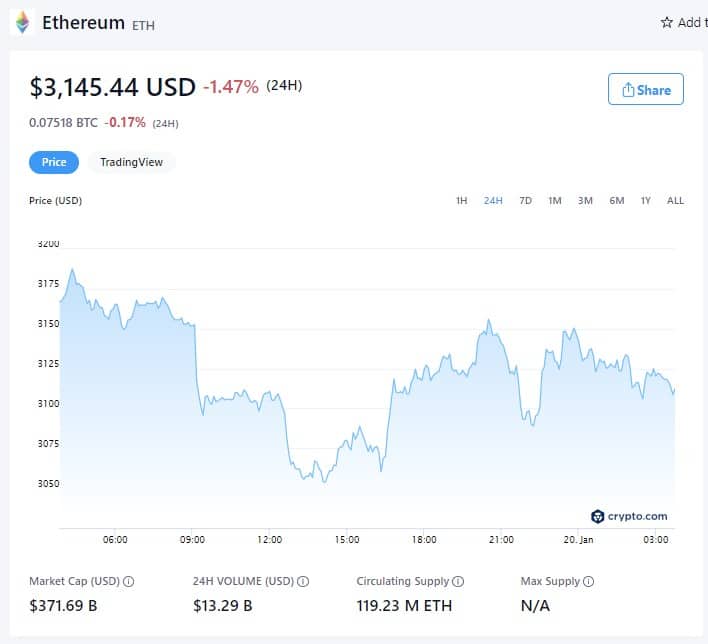708x644 pixels.
Task: Click the Share button
Action: [x=646, y=89]
